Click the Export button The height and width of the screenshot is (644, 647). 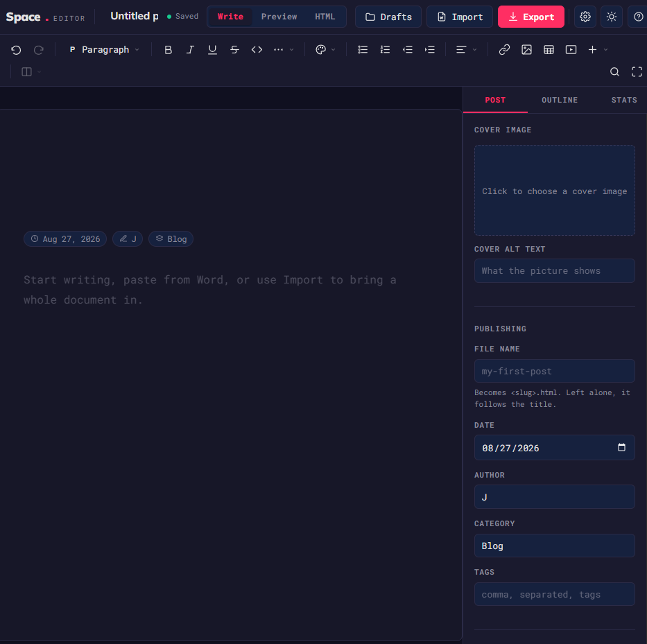point(531,17)
